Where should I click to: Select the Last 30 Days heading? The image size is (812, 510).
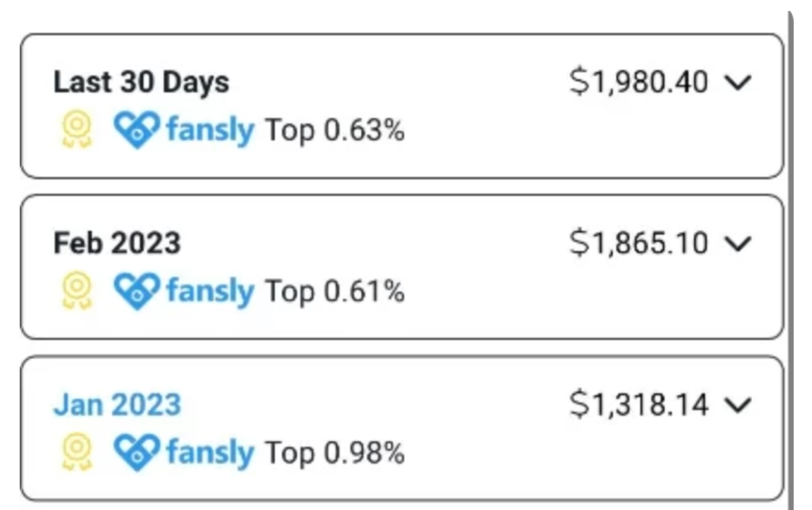tap(141, 82)
